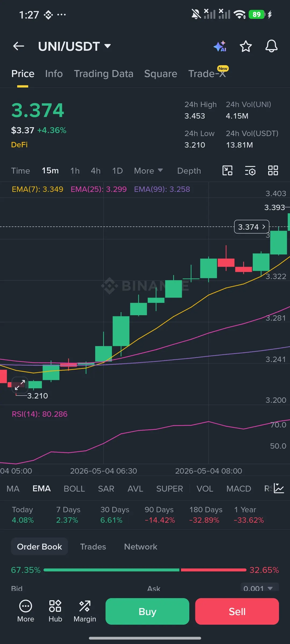Tap the back arrow
This screenshot has width=290, height=644.
[19, 46]
